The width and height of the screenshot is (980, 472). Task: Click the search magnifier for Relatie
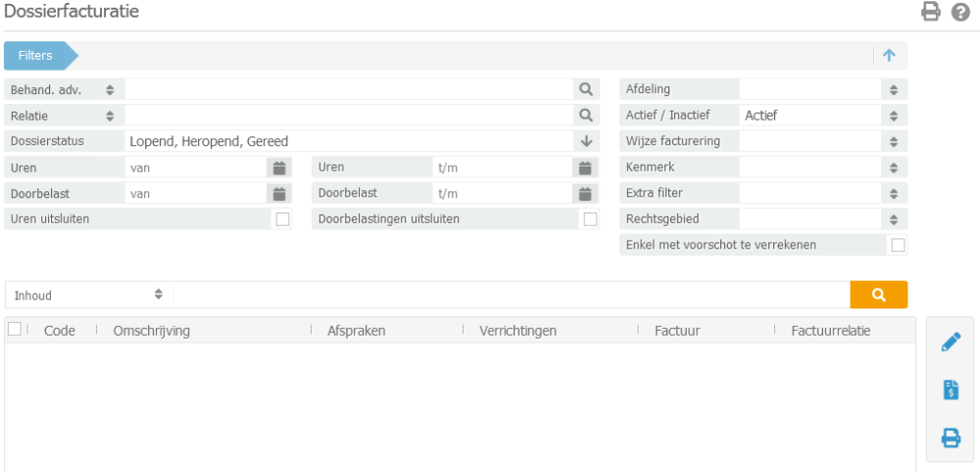pyautogui.click(x=586, y=116)
